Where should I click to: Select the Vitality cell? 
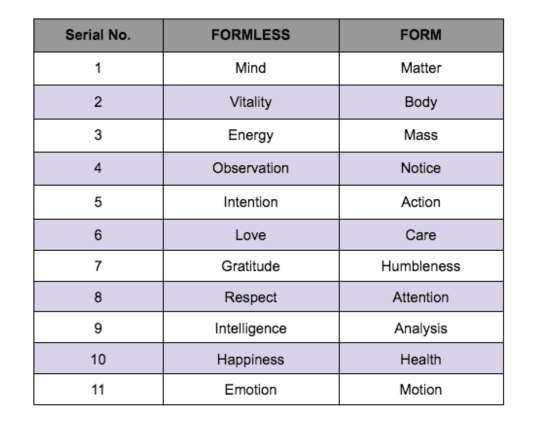point(251,102)
